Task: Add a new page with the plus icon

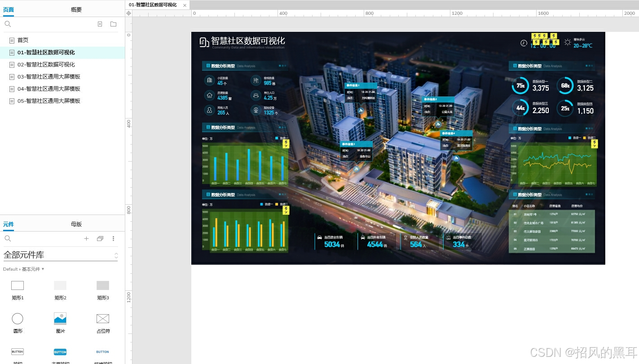Action: 100,24
